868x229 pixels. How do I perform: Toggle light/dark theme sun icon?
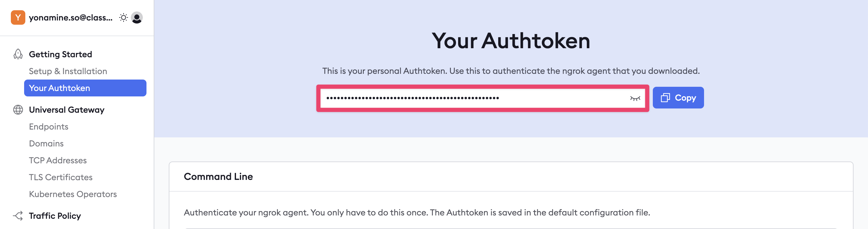click(124, 17)
